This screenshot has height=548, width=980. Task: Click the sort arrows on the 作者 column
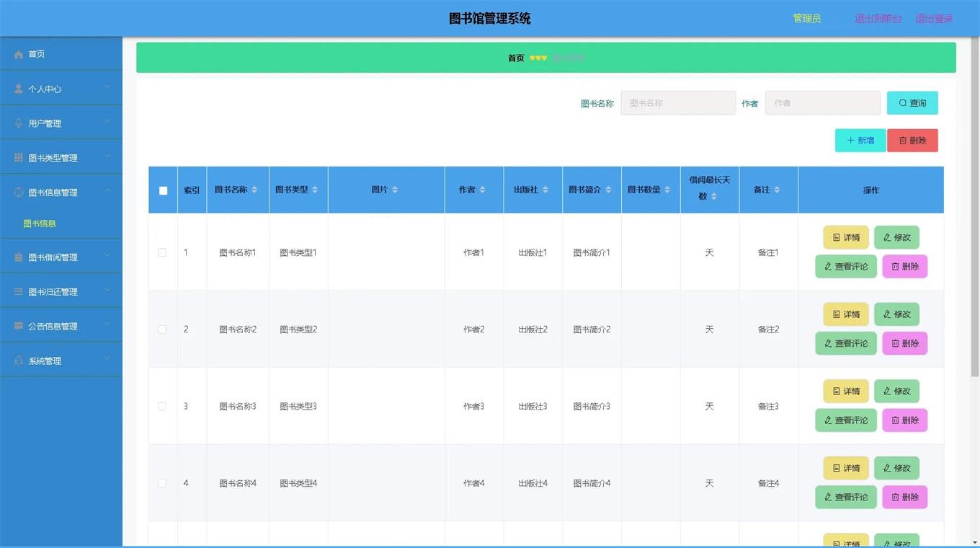coord(483,190)
